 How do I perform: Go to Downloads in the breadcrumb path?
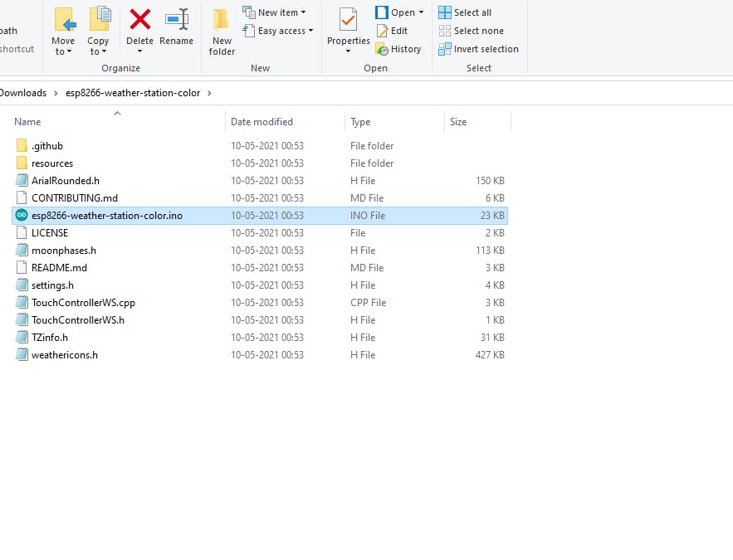23,93
